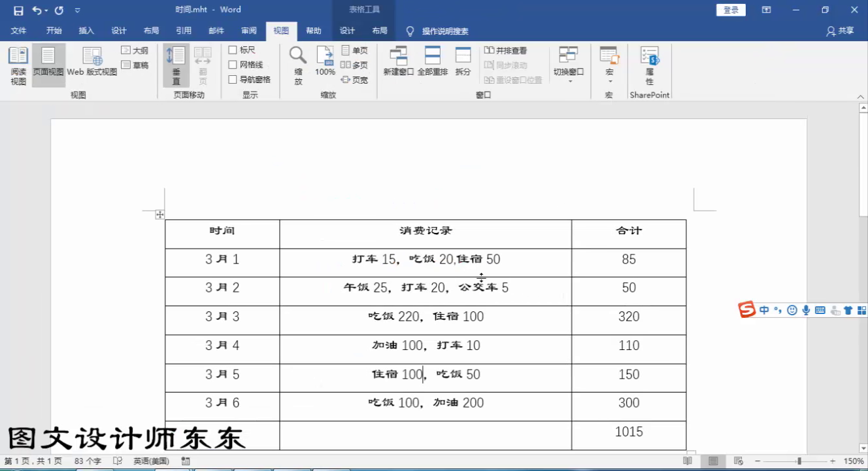Open the Macros dropdown menu
This screenshot has width=868, height=471.
point(609,65)
